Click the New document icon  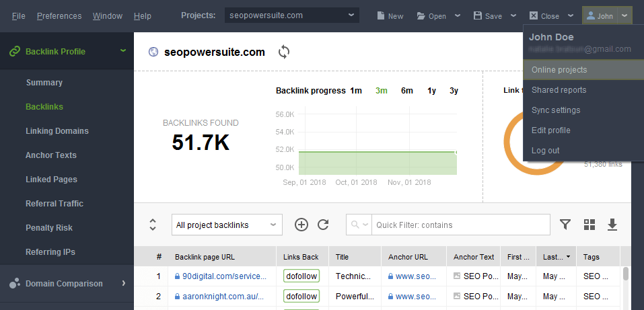click(x=381, y=16)
